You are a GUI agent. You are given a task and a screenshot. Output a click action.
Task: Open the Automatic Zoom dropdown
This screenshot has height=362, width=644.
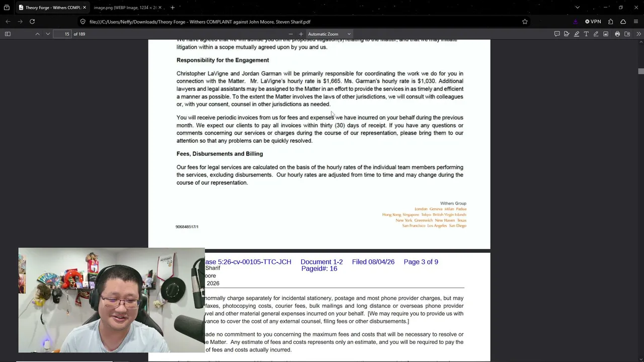(x=330, y=34)
